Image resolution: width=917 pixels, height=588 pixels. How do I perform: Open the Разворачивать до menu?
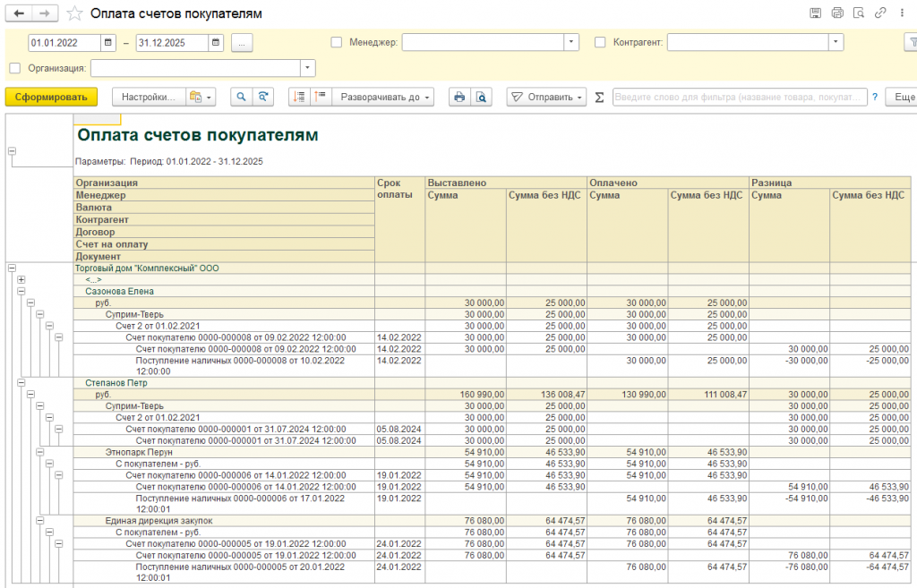click(385, 97)
